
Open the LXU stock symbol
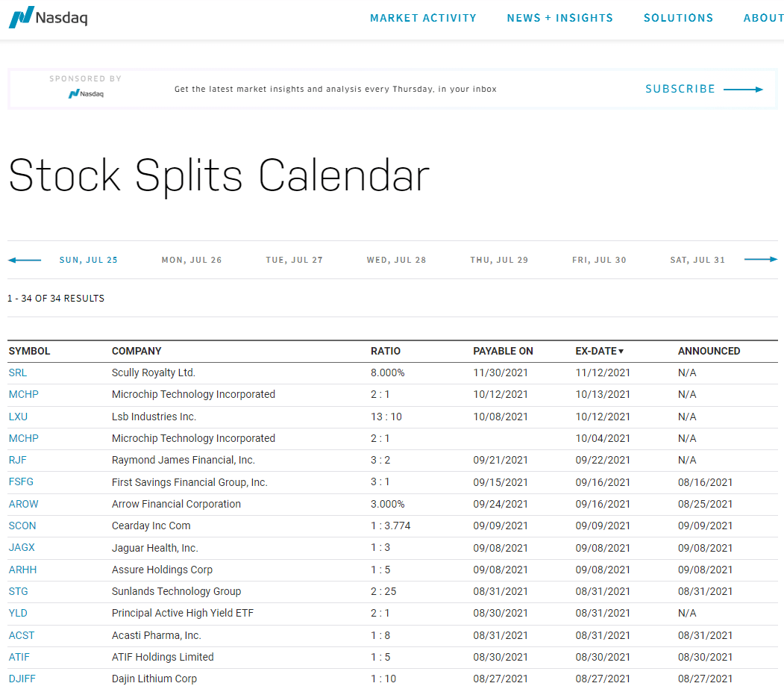point(18,417)
